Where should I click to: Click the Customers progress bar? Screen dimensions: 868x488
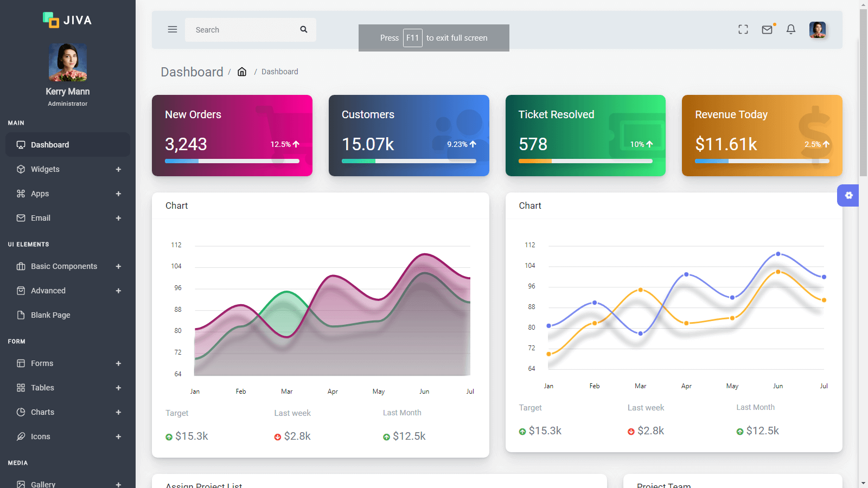tap(409, 161)
